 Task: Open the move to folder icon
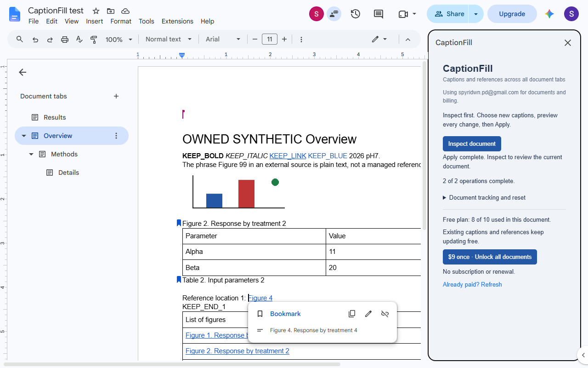click(110, 11)
